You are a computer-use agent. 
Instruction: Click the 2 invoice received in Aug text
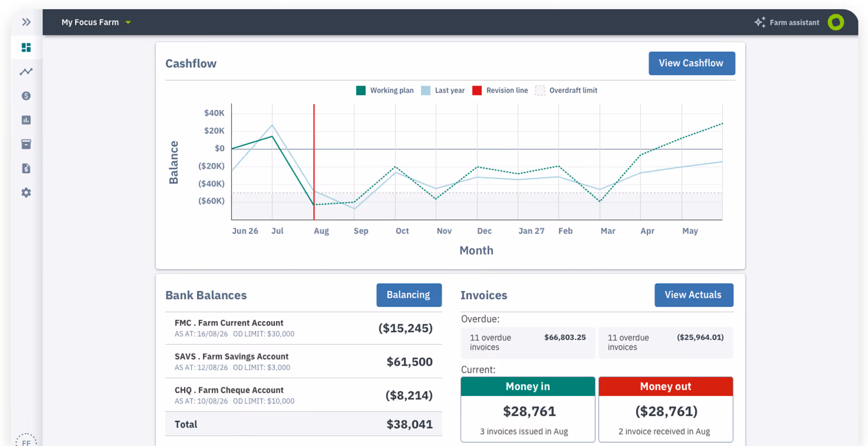tap(664, 431)
